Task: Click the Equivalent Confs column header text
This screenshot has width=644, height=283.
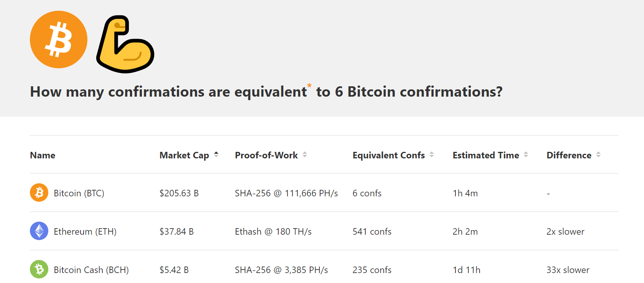Action: (x=388, y=155)
